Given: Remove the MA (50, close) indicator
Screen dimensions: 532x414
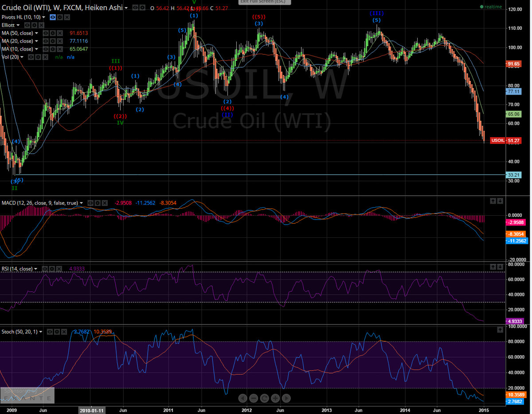Looking at the screenshot, I should [60, 33].
